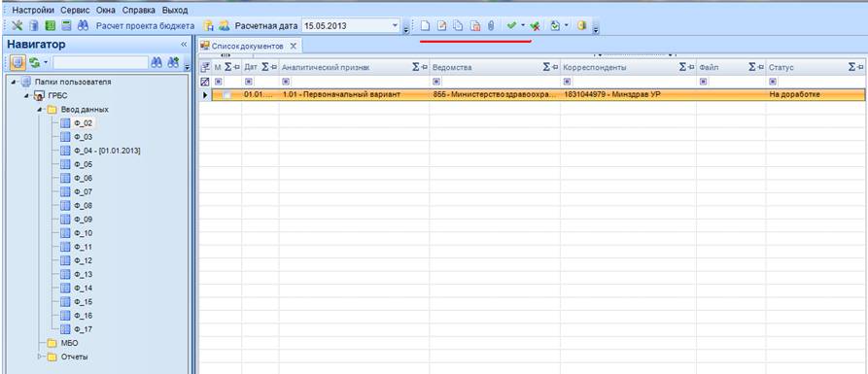Sort by Корреспонденты column header
Screen dimensions: 868x374
click(x=595, y=67)
